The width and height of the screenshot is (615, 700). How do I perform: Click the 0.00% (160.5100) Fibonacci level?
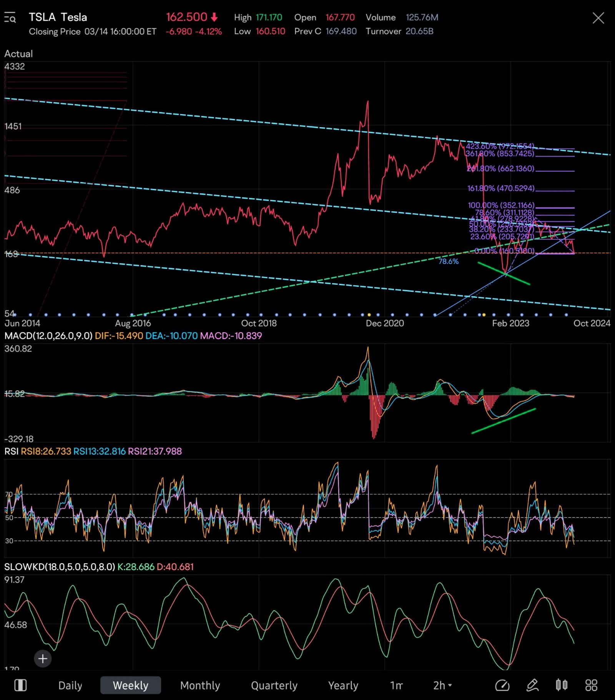click(x=504, y=251)
